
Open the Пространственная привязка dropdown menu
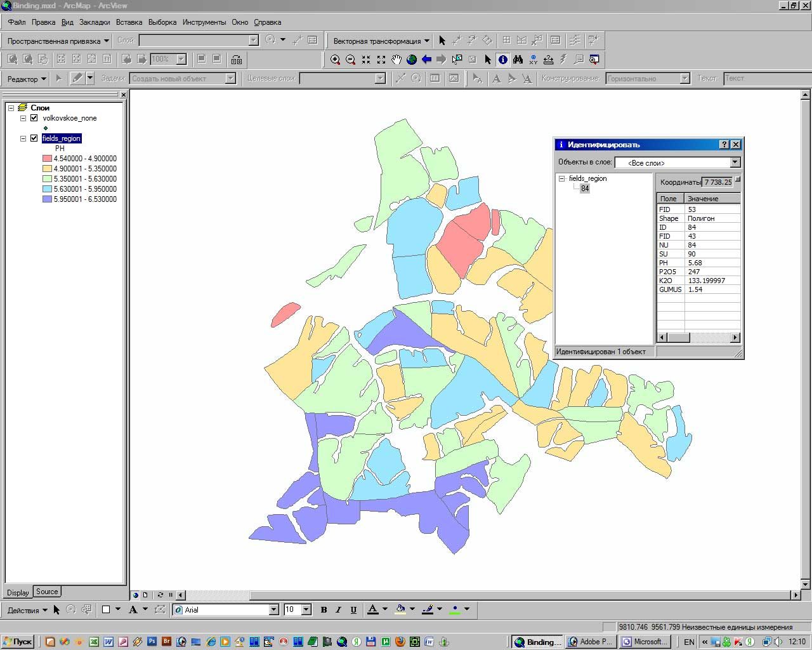tap(58, 41)
